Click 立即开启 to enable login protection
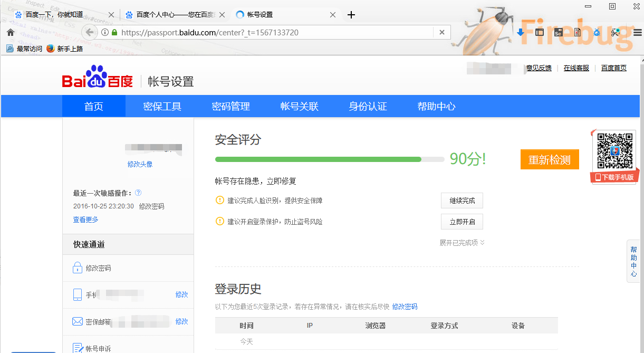The height and width of the screenshot is (353, 644). coord(462,221)
